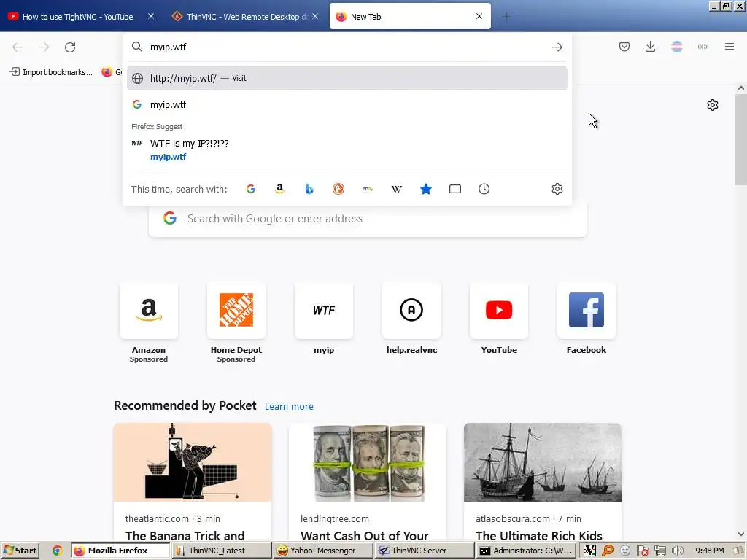Search open tabs using the tab icon
Viewport: 747px width, 560px height.
tap(455, 189)
